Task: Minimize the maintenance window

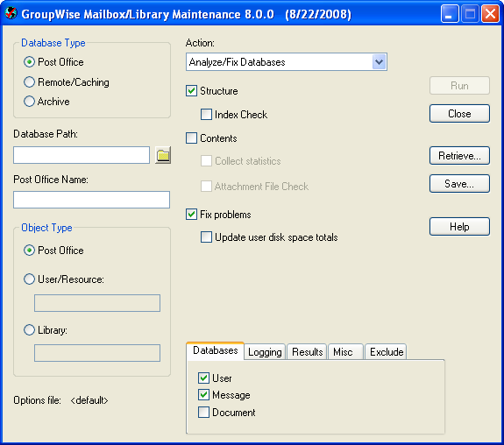Action: 450,14
